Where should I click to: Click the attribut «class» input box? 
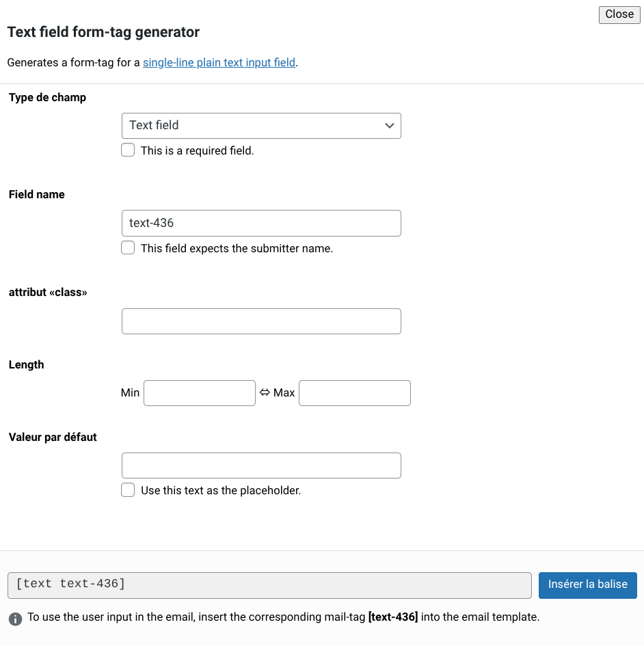click(261, 321)
